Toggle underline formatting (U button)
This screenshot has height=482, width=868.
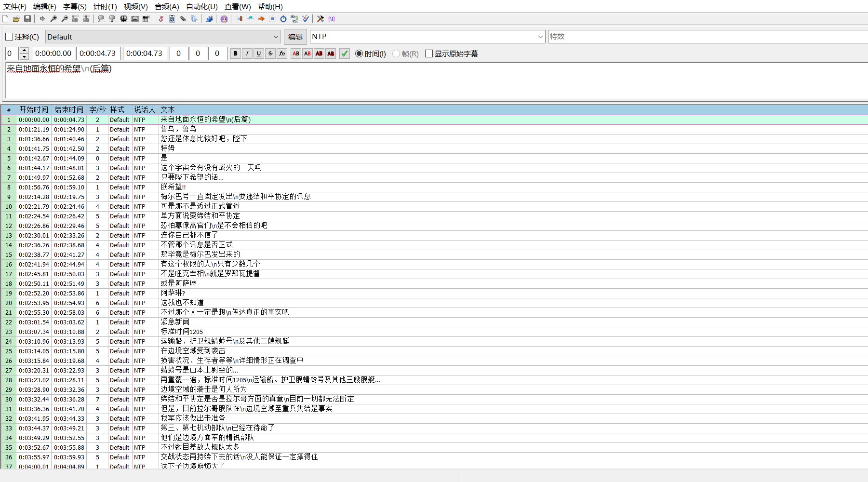click(259, 54)
